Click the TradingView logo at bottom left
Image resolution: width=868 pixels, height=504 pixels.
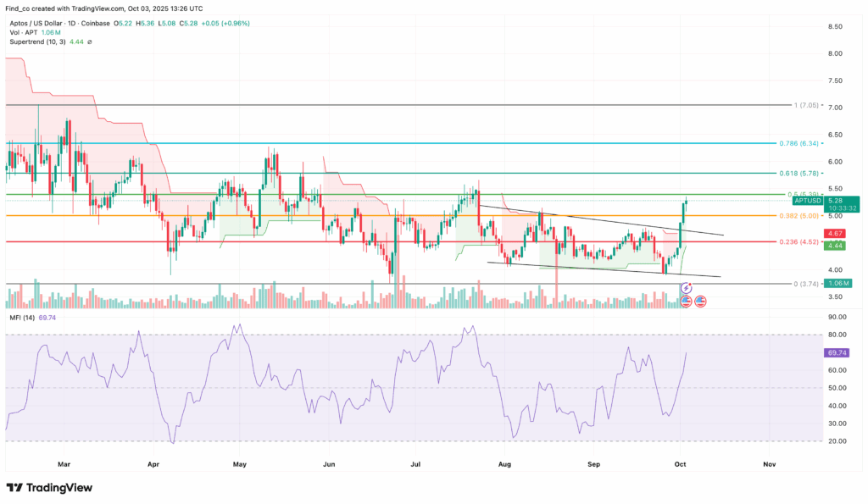click(x=49, y=488)
